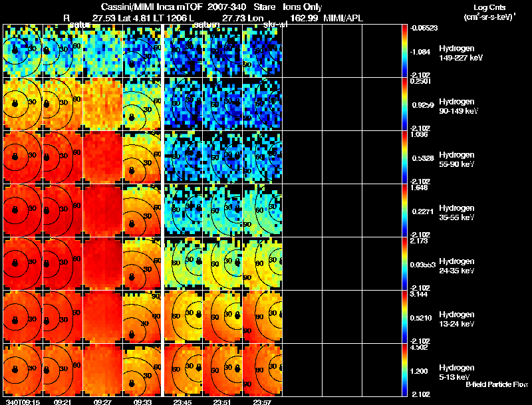Click the 90-149 keV panel in the 09:21 column
The image size is (532, 405).
coord(63,104)
